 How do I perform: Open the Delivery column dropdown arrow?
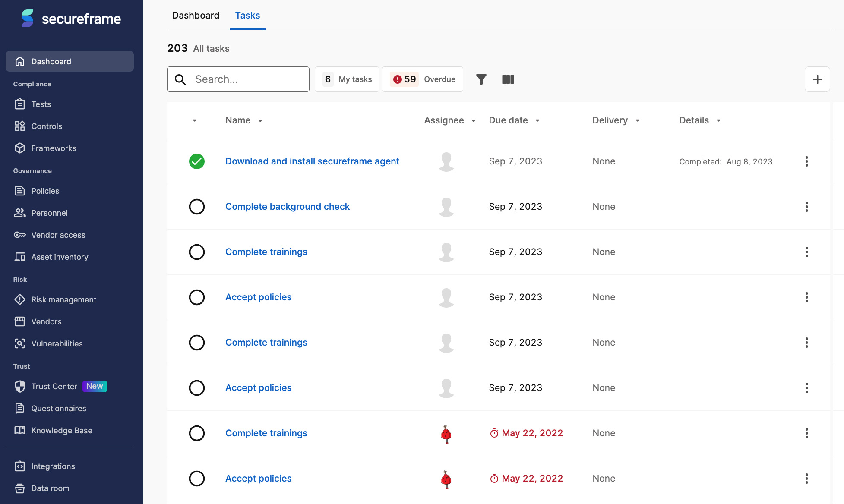click(638, 121)
